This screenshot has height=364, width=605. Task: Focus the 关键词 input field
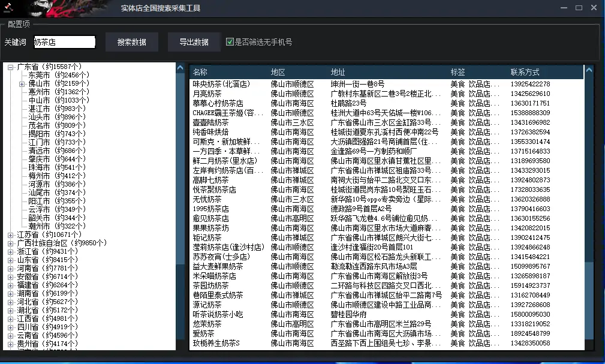coord(64,42)
